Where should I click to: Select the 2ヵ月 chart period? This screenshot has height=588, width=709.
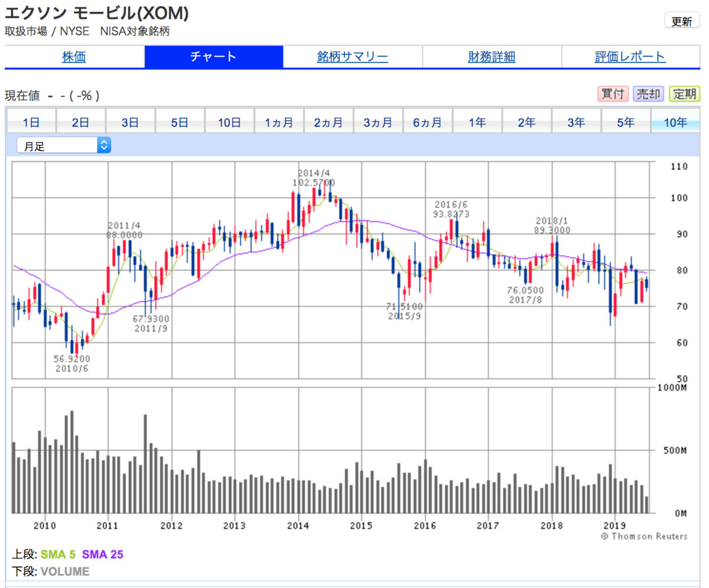329,122
